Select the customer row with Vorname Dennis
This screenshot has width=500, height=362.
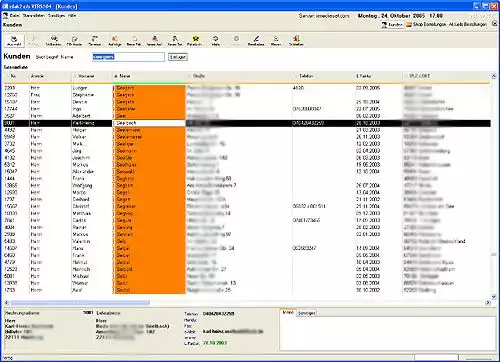click(x=247, y=102)
